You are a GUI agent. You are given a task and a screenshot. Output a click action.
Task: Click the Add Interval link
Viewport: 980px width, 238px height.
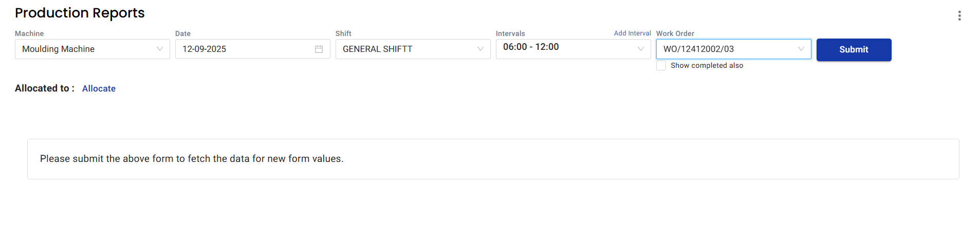click(632, 33)
